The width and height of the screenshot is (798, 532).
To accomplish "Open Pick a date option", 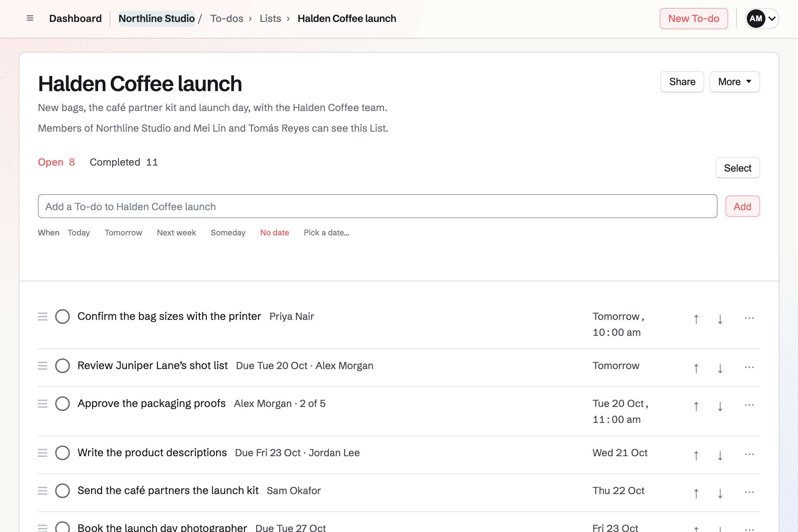I will point(327,233).
